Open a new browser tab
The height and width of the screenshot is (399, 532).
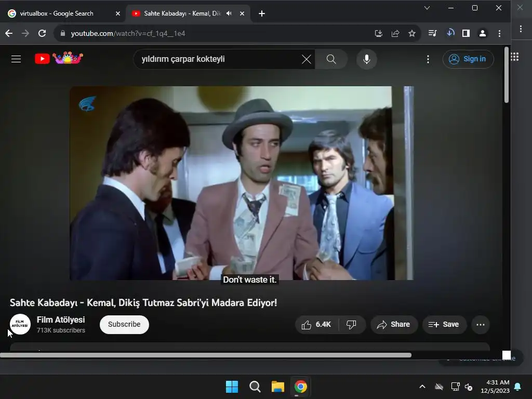click(x=262, y=14)
